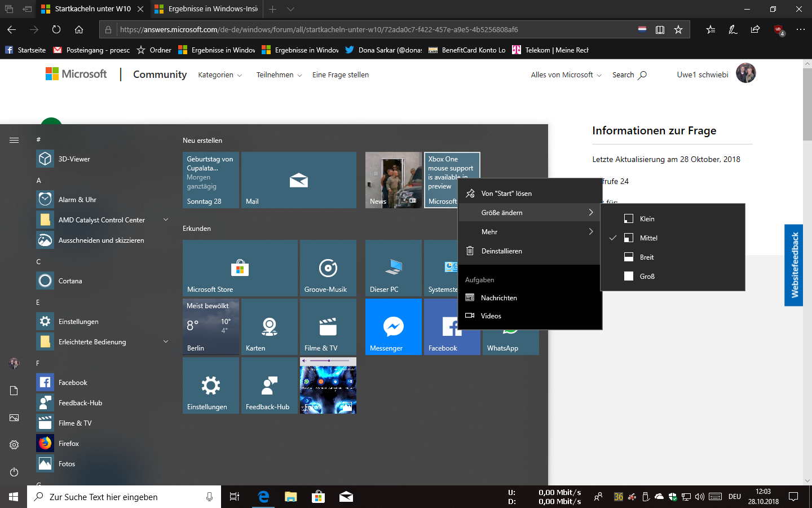The image size is (812, 508).
Task: Open the browser tab list chevron
Action: [290, 9]
